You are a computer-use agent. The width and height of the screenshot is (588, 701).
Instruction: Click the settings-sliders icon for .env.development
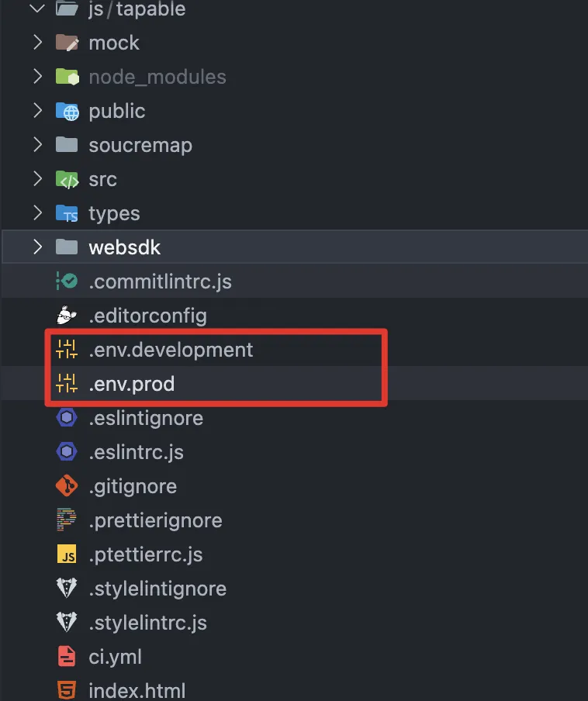pyautogui.click(x=67, y=350)
